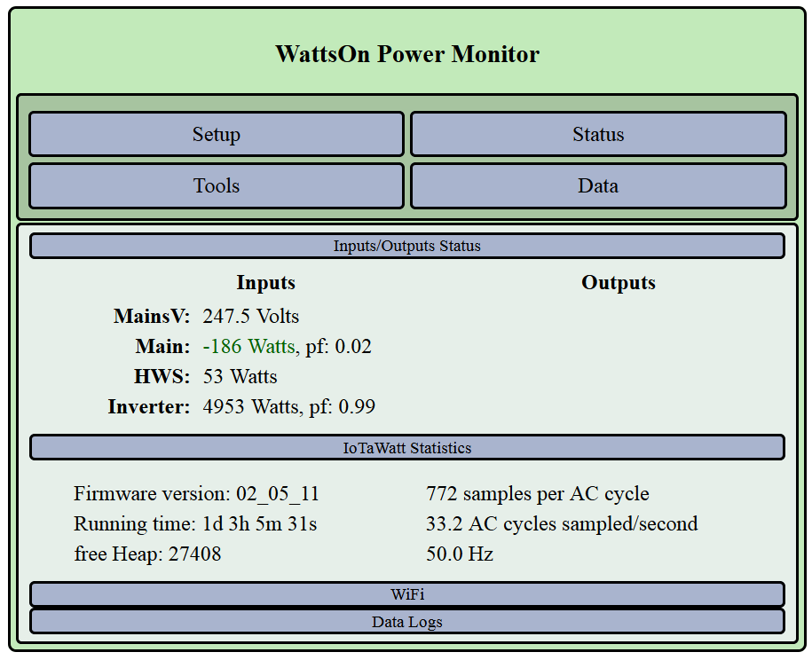The image size is (812, 660).
Task: Click the Main input label
Action: tap(162, 346)
